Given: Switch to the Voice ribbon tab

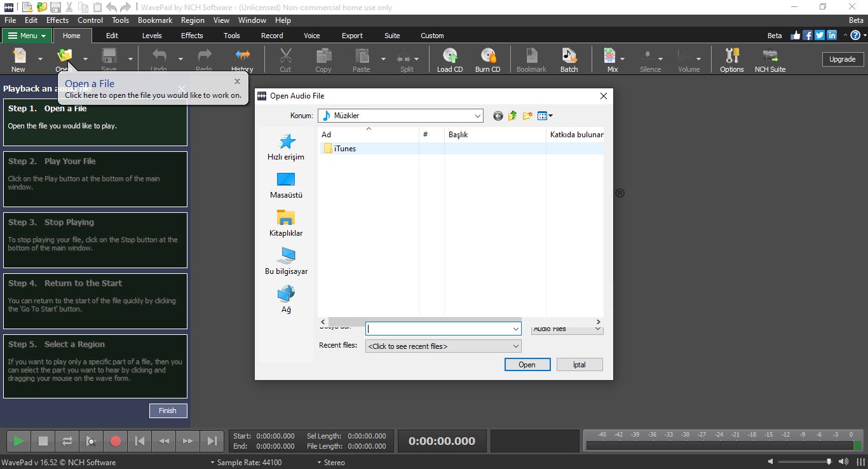Looking at the screenshot, I should click(312, 36).
